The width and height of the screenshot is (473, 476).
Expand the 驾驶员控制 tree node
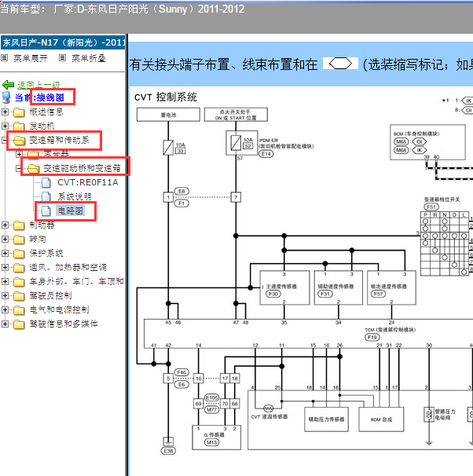(5, 295)
